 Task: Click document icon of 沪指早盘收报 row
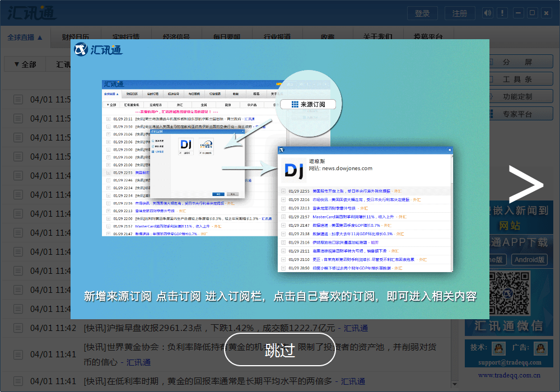pyautogui.click(x=18, y=328)
